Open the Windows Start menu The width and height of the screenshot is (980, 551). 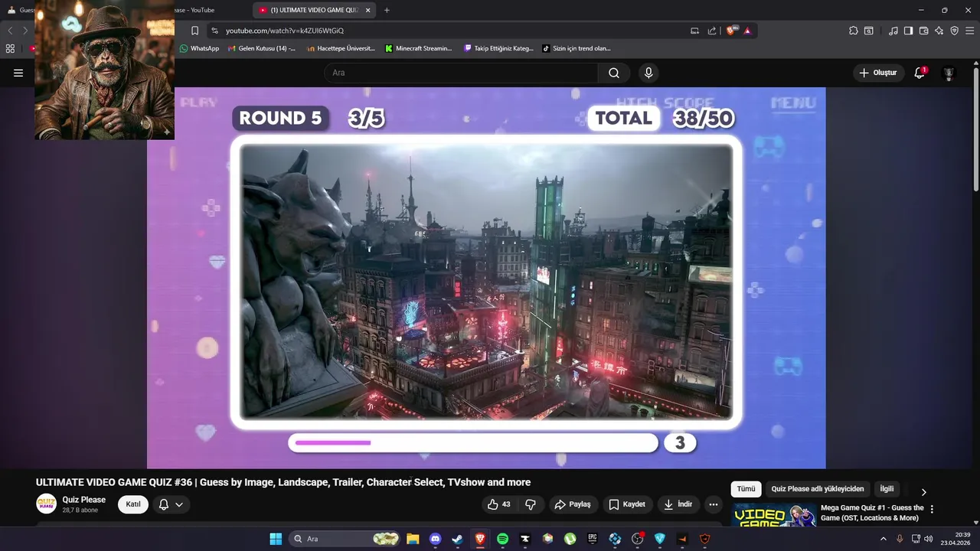(276, 539)
